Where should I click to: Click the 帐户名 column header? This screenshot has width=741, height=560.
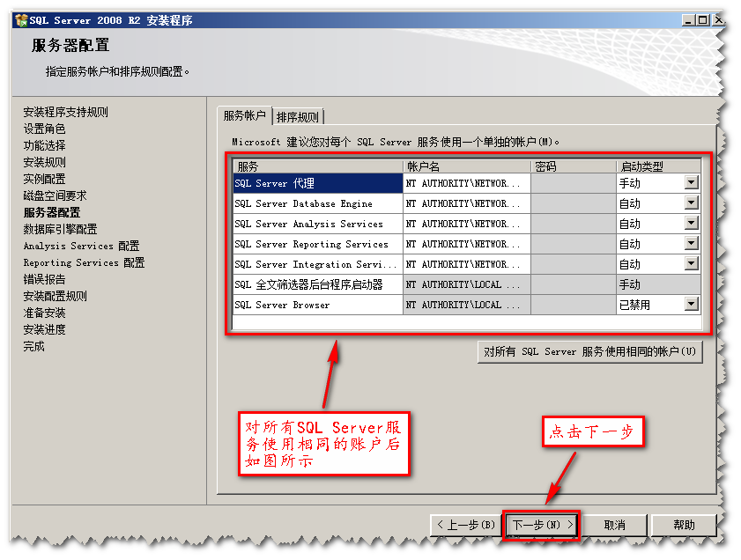tap(467, 166)
